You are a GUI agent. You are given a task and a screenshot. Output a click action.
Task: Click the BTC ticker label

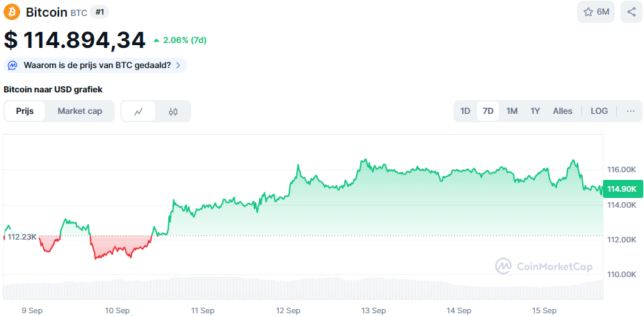(x=79, y=13)
